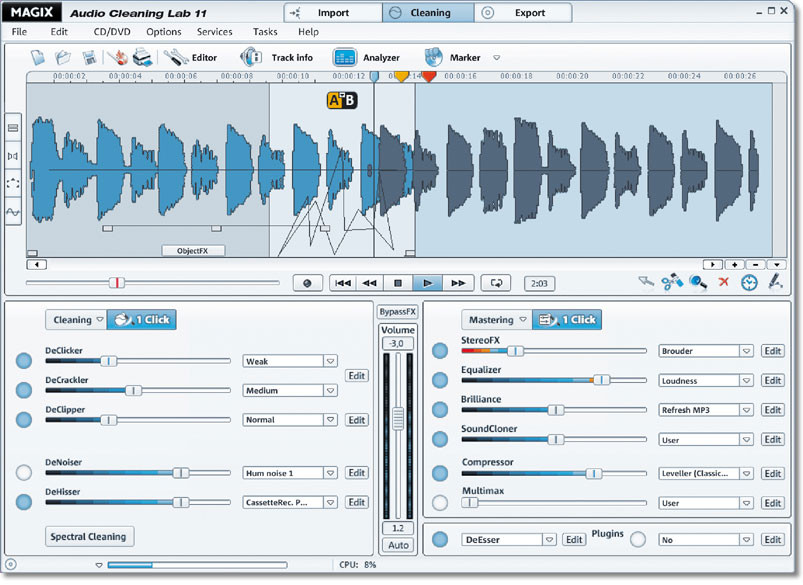Click Edit for the Compressor effect

click(772, 473)
